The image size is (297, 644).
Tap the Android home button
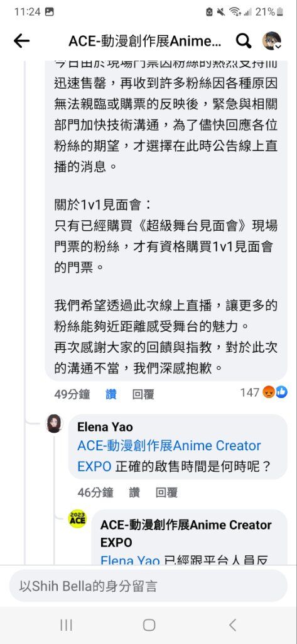[149, 625]
